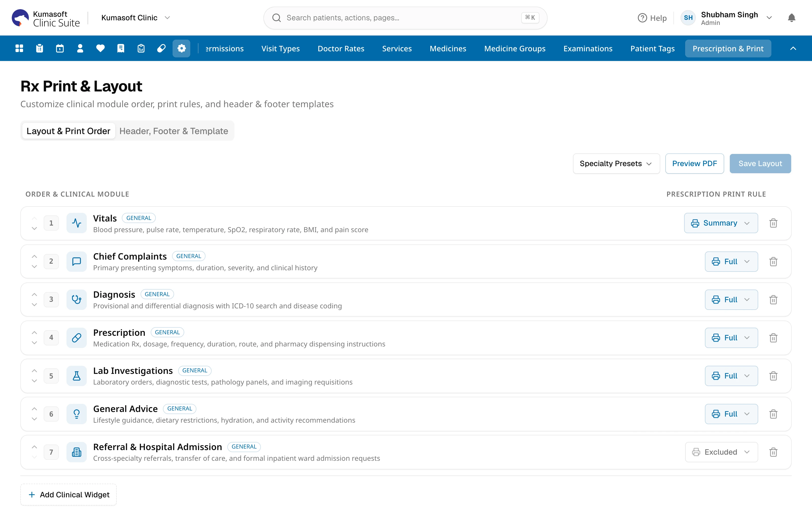Delete the General Advice module

pos(773,414)
